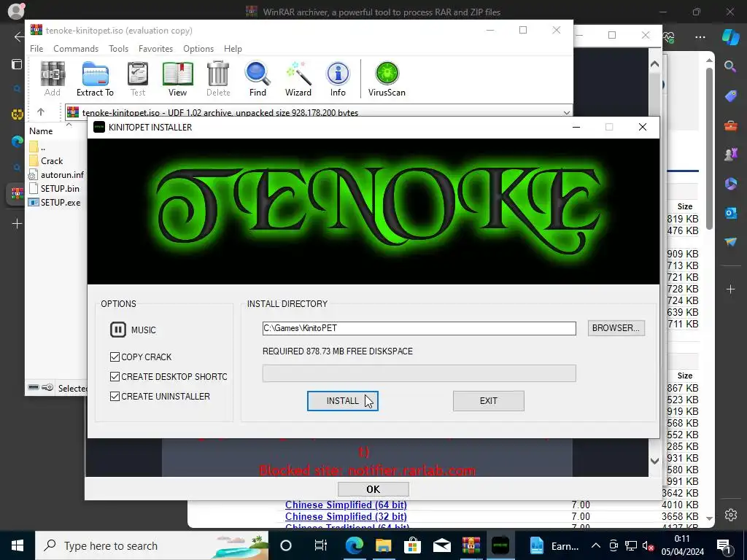The width and height of the screenshot is (747, 560).
Task: Select SETUP.exe in the file list
Action: (x=60, y=203)
